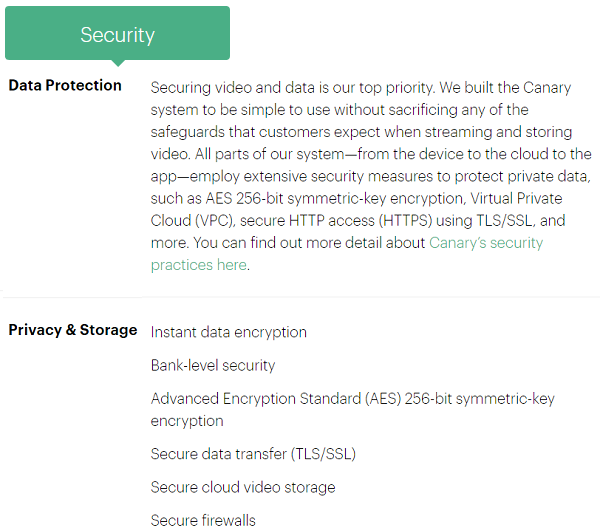Click the 'secure HTTP access (HTTPS)' phrase
This screenshot has width=600, height=532.
click(x=336, y=221)
